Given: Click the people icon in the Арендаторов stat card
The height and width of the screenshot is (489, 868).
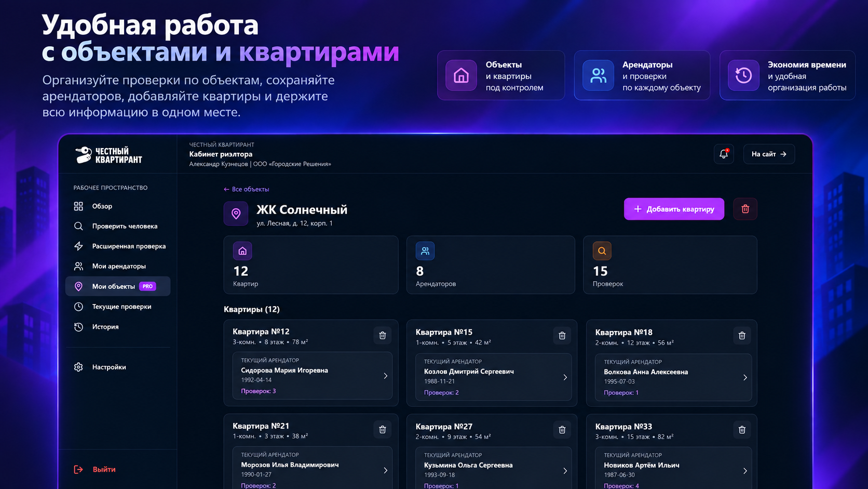Looking at the screenshot, I should point(425,251).
